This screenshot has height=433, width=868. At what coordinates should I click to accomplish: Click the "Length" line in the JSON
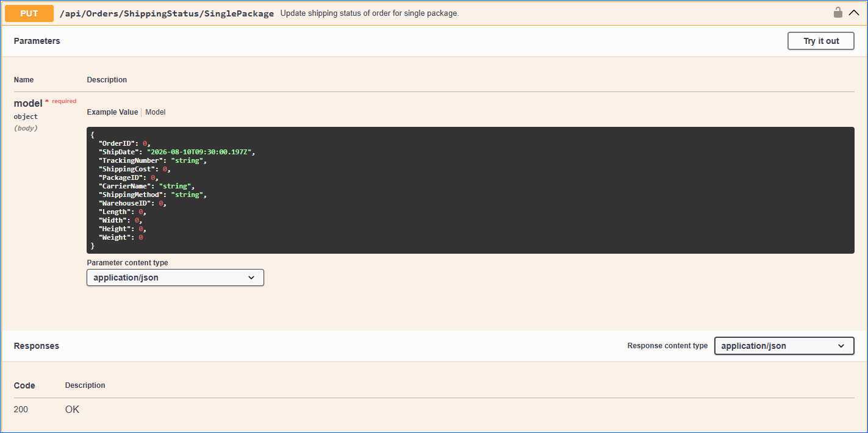123,212
